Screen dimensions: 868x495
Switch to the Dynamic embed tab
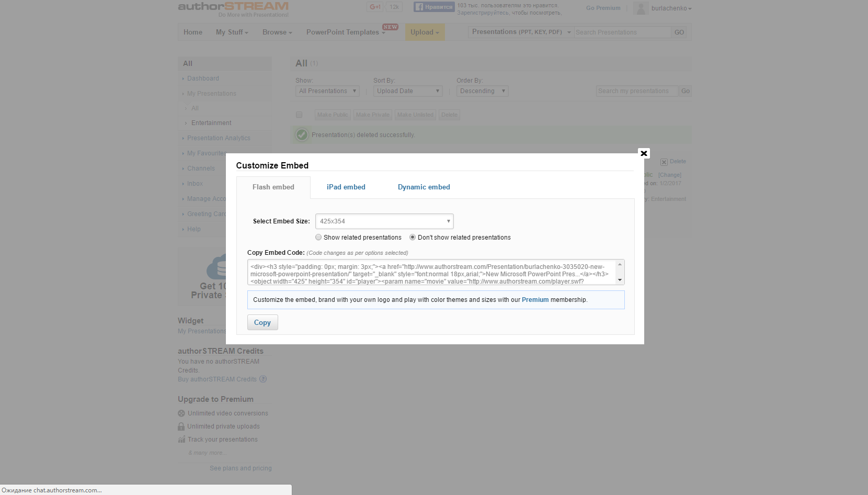click(424, 187)
